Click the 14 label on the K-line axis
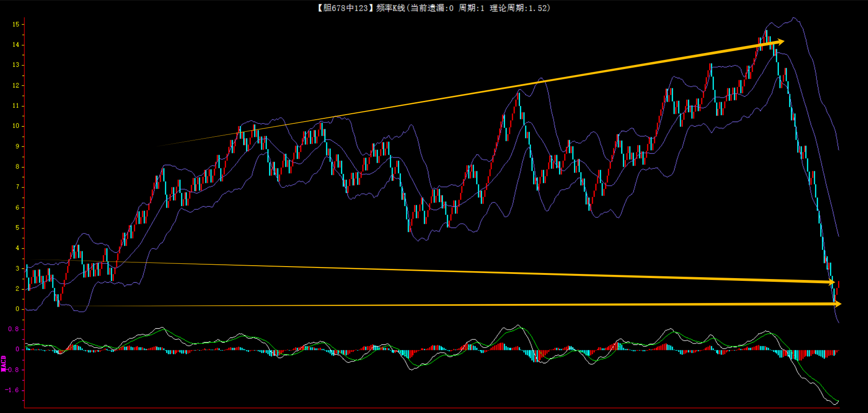 coord(16,45)
